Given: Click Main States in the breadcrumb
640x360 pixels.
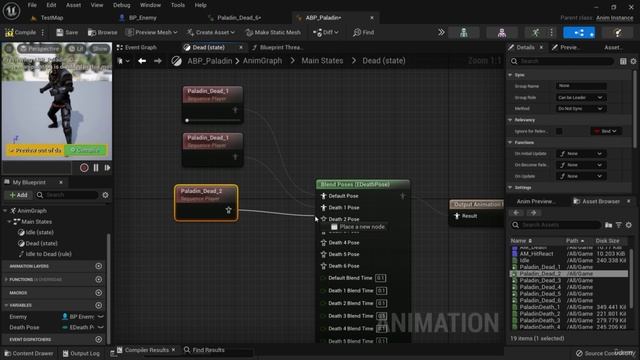Looking at the screenshot, I should click(322, 61).
